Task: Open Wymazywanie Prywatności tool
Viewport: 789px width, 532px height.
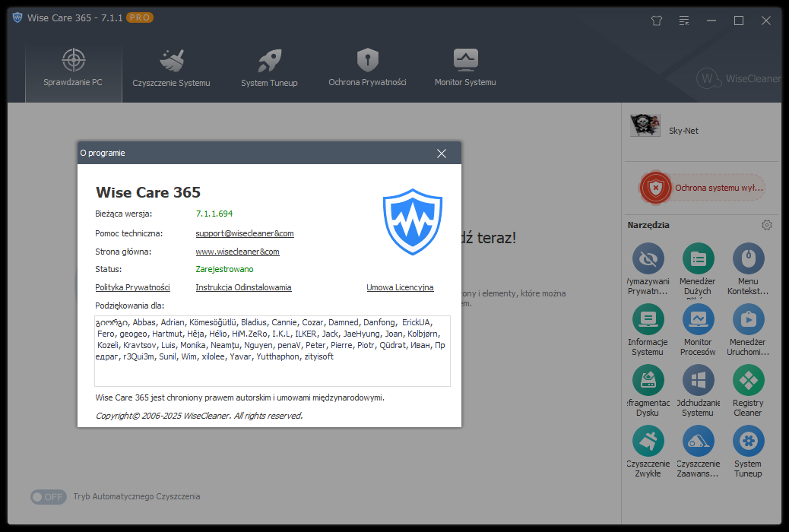Action: pyautogui.click(x=648, y=269)
